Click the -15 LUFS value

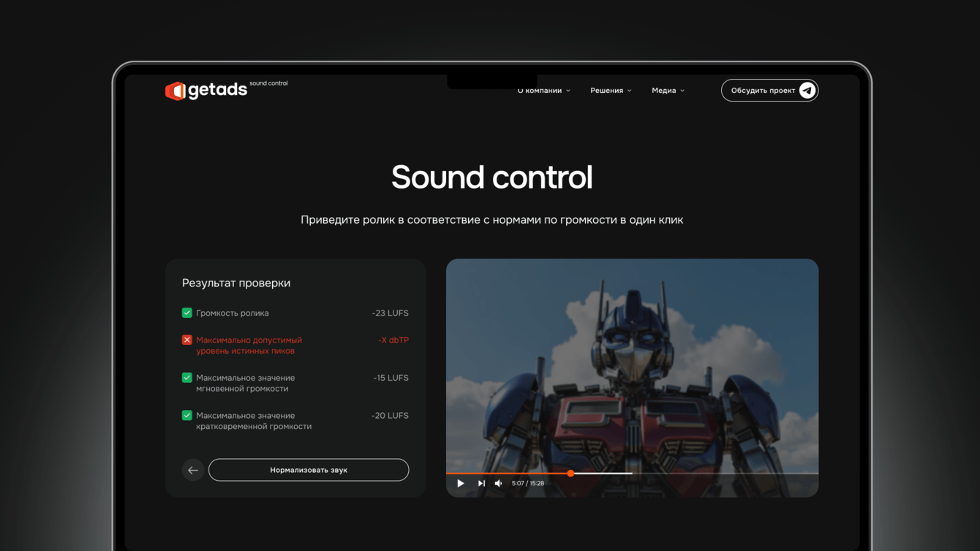coord(391,378)
